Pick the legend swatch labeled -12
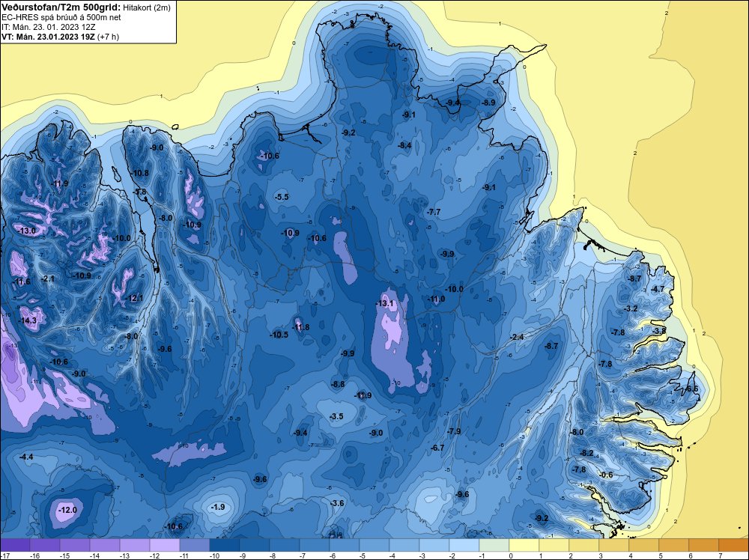749x560 pixels. pyautogui.click(x=165, y=545)
